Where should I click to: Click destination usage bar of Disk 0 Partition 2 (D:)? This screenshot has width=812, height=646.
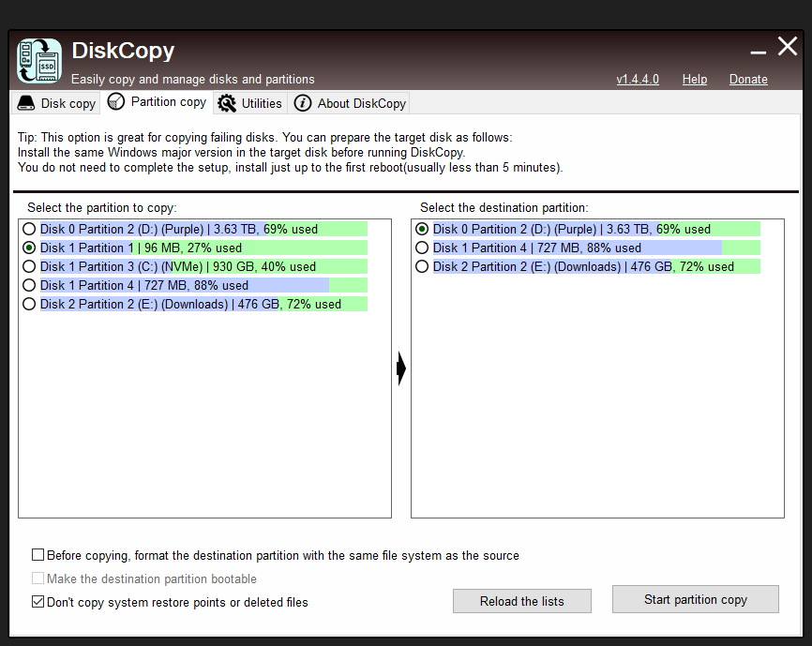[x=596, y=230]
